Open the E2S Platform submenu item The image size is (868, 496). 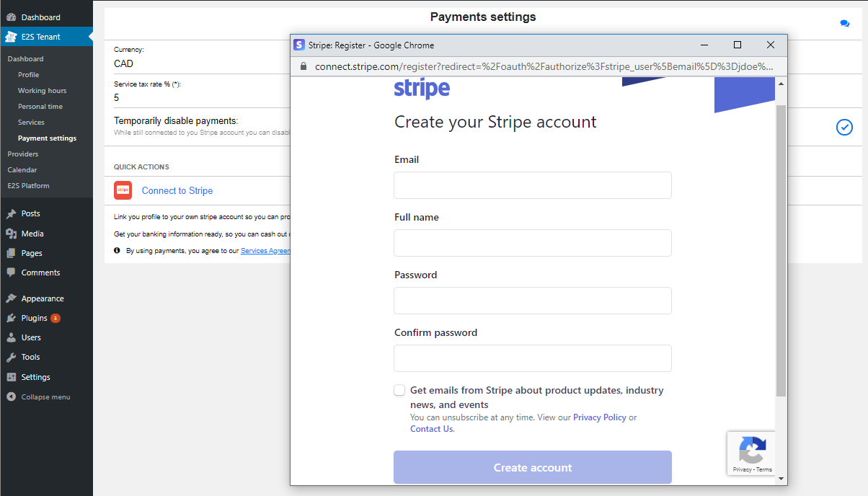coord(29,186)
